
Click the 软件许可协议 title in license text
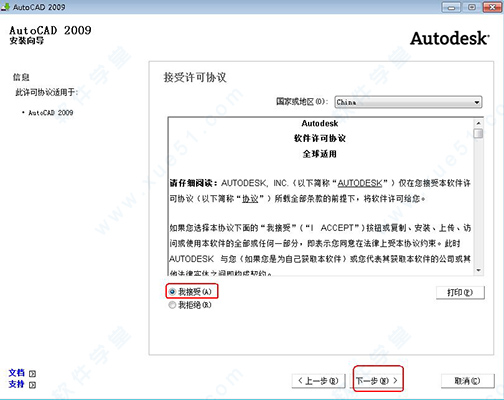pos(320,138)
